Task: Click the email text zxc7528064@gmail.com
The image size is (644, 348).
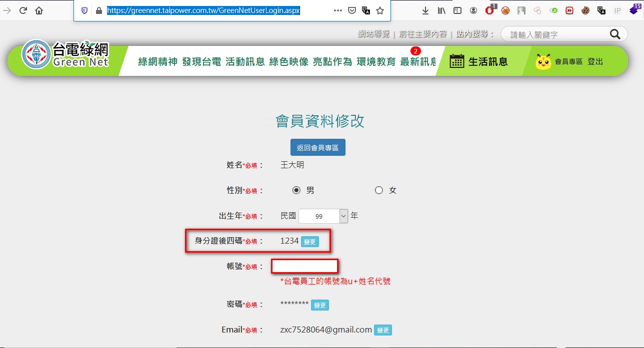Action: [x=326, y=330]
